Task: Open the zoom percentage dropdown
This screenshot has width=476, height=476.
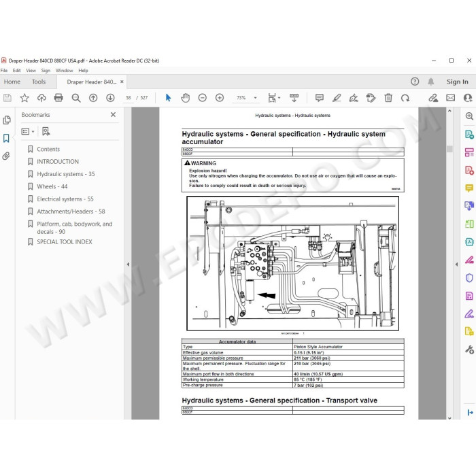Action: click(255, 98)
